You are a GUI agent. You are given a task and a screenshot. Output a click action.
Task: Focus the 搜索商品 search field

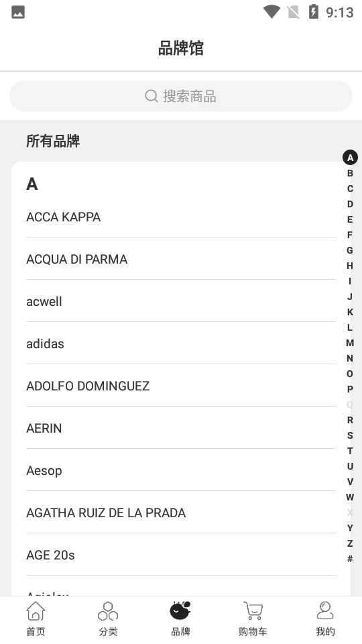point(181,96)
